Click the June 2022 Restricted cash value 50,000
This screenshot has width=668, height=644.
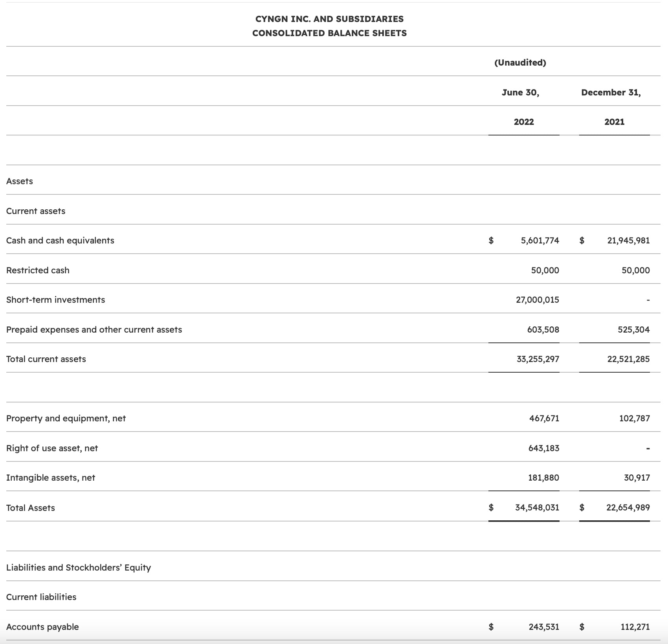tap(545, 270)
